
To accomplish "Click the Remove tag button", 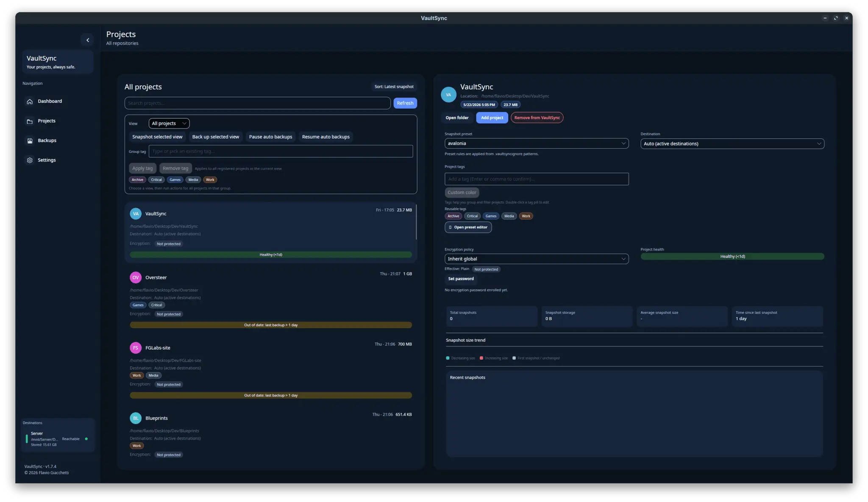I will tap(175, 168).
